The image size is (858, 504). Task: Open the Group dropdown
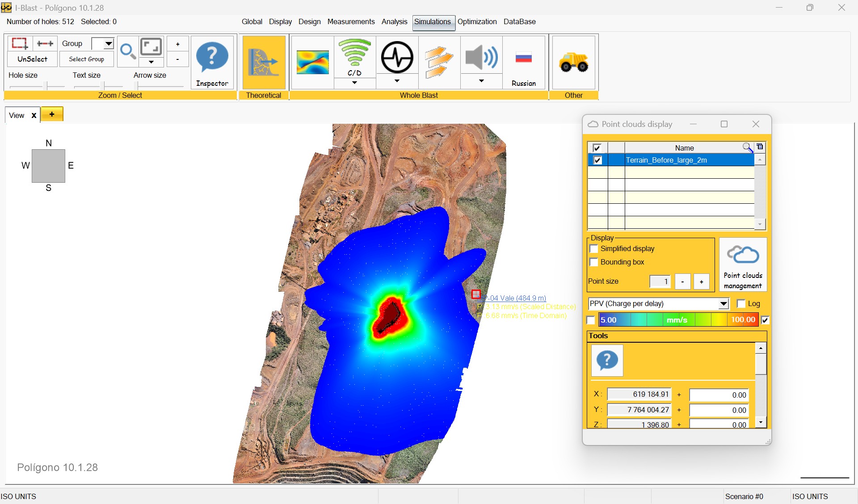click(108, 43)
